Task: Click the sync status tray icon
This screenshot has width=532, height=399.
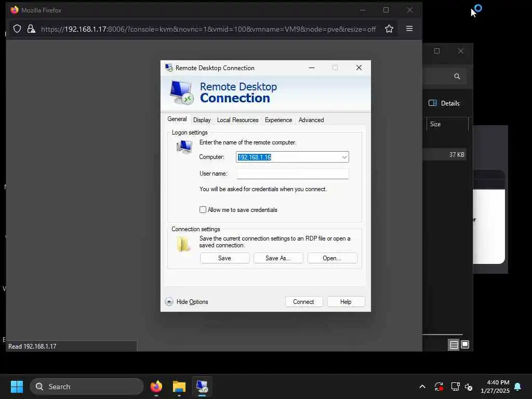Action: 438,387
